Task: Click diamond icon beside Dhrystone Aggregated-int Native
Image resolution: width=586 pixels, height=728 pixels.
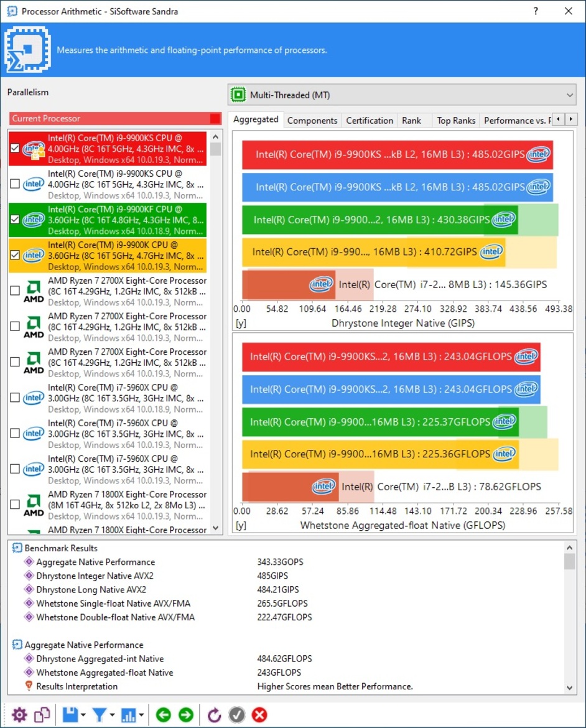Action: tap(29, 658)
